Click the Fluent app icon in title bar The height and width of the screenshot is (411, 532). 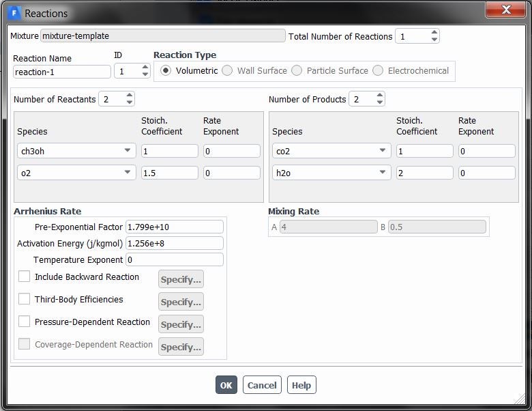(x=14, y=13)
